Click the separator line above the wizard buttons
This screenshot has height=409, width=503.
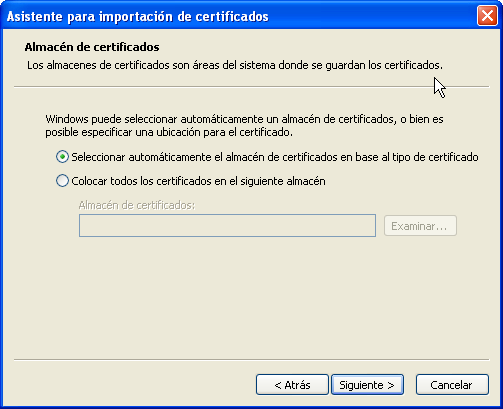point(252,360)
